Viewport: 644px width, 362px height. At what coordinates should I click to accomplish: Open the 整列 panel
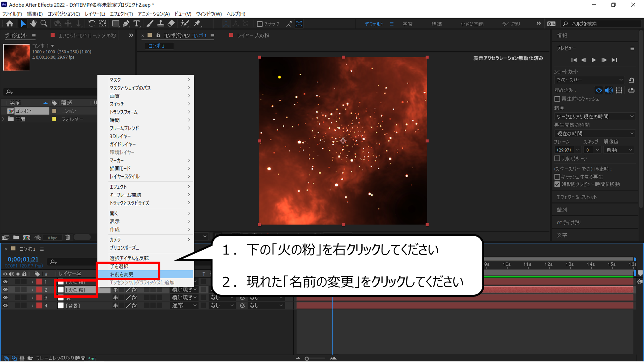562,209
